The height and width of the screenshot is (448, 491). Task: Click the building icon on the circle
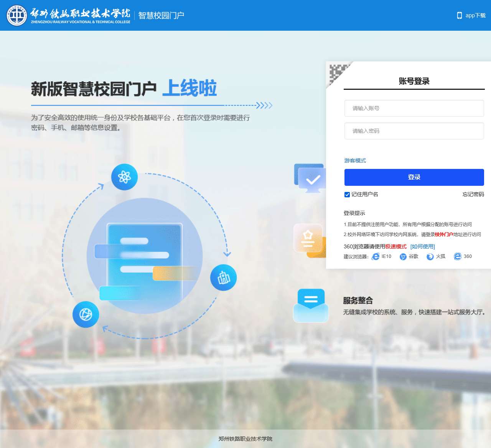pos(224,278)
